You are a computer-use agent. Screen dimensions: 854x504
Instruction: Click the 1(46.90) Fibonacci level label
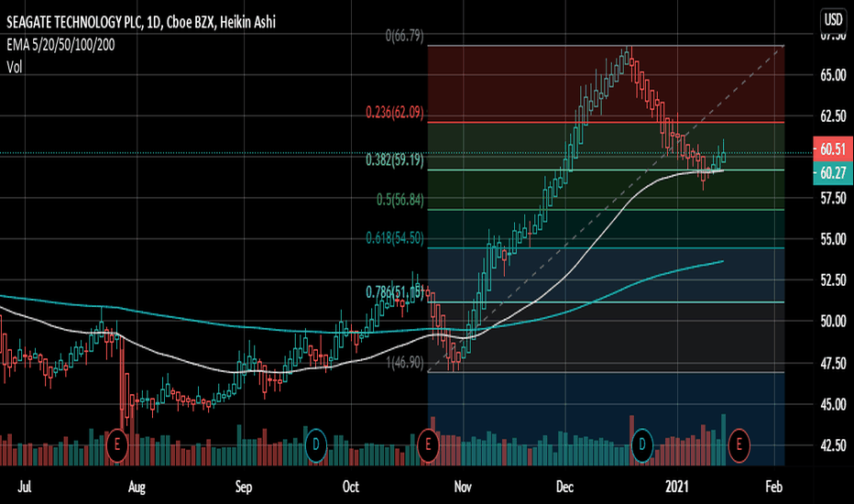(x=405, y=363)
